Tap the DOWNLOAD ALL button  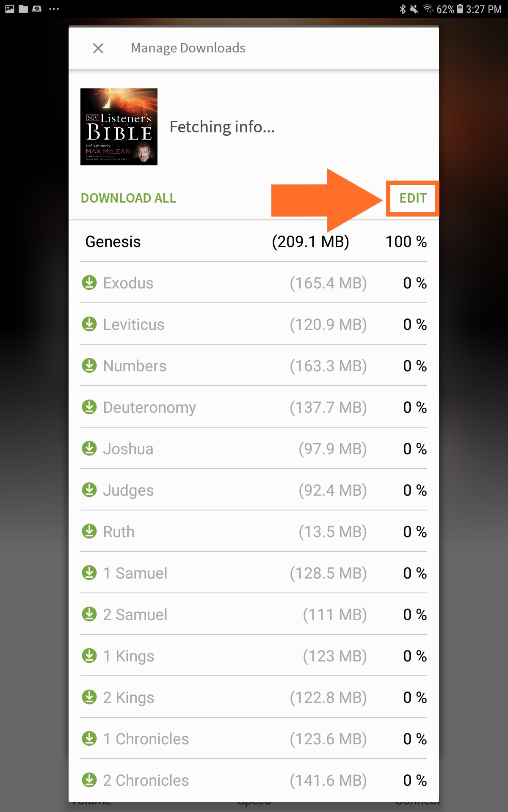[x=128, y=198]
